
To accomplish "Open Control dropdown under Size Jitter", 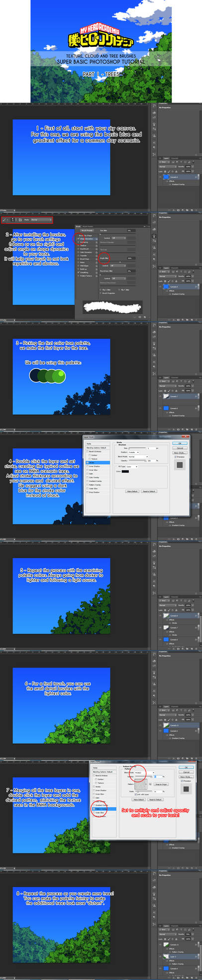I will coord(118,238).
